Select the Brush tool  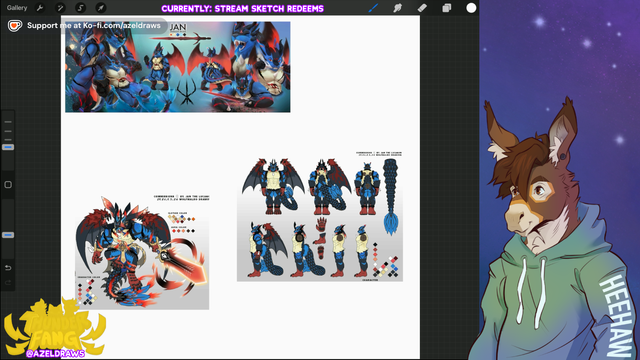tap(373, 8)
